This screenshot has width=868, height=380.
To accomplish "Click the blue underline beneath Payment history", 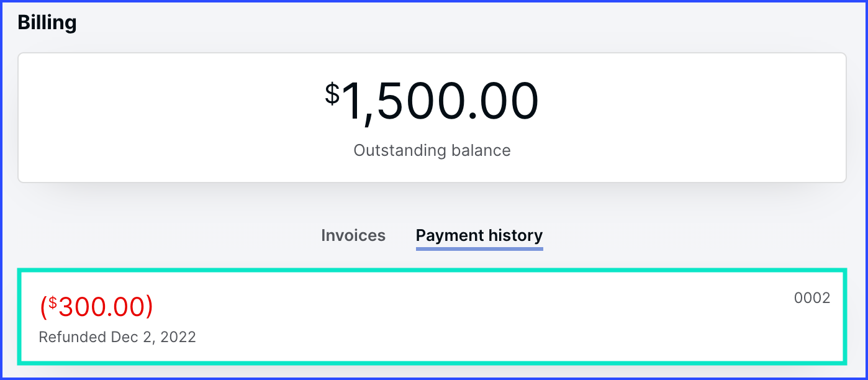I will pos(479,249).
